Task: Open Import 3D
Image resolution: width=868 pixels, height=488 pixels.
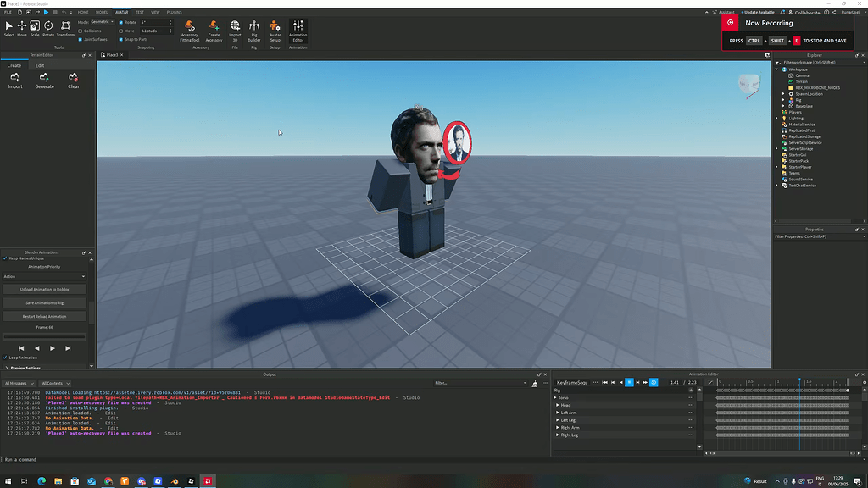Action: (235, 31)
